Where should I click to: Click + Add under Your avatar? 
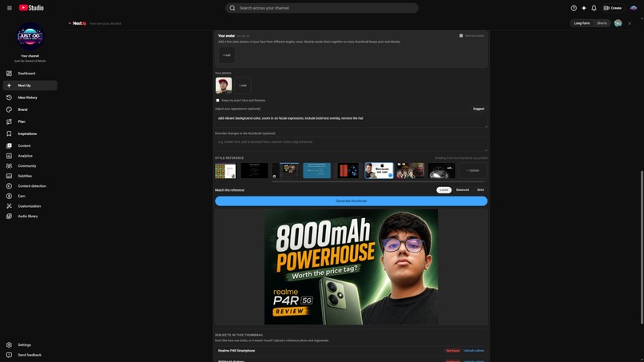(227, 55)
